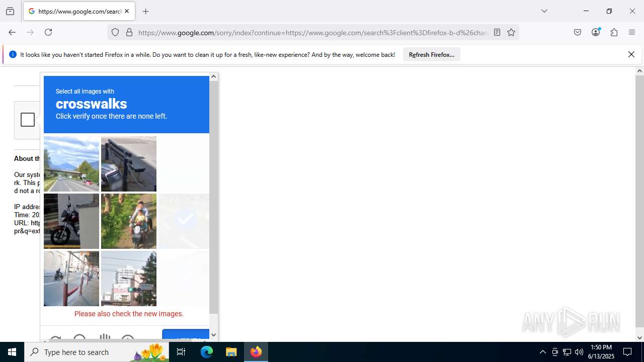Select the parked motorcycle captcha image
This screenshot has width=644, height=362.
pyautogui.click(x=71, y=221)
